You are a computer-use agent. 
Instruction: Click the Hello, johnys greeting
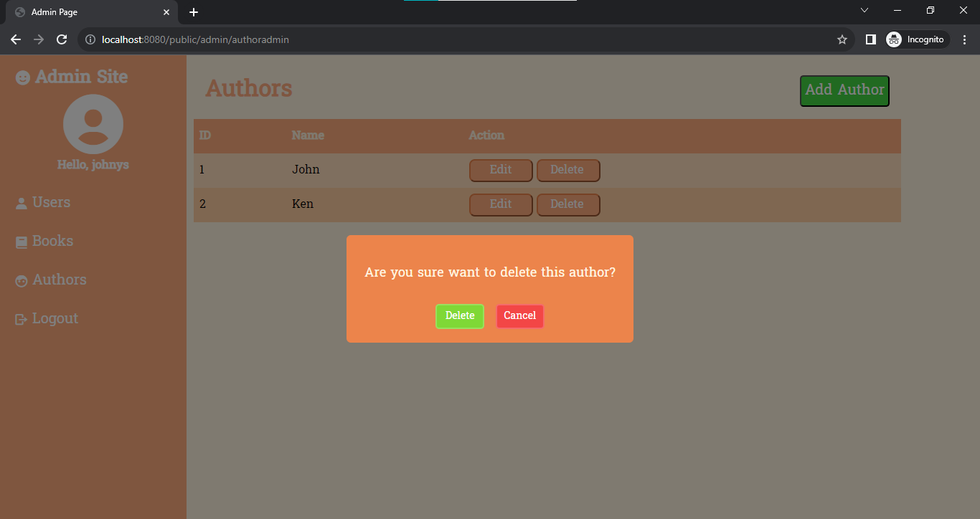93,165
